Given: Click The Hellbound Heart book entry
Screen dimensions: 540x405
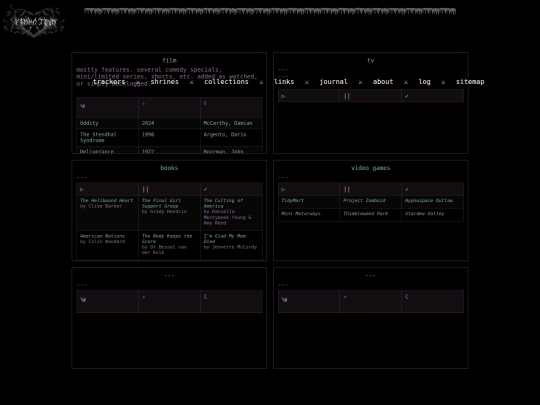Looking at the screenshot, I should point(106,203).
